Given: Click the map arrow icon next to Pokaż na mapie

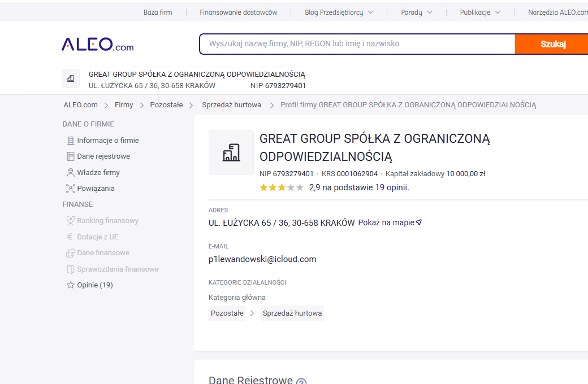Looking at the screenshot, I should point(419,222).
